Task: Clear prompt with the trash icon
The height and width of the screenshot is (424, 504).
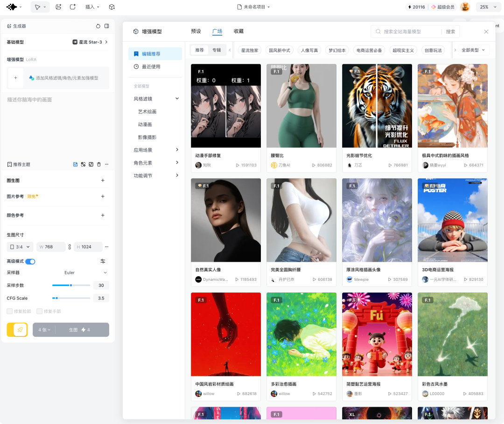Action: (x=98, y=165)
